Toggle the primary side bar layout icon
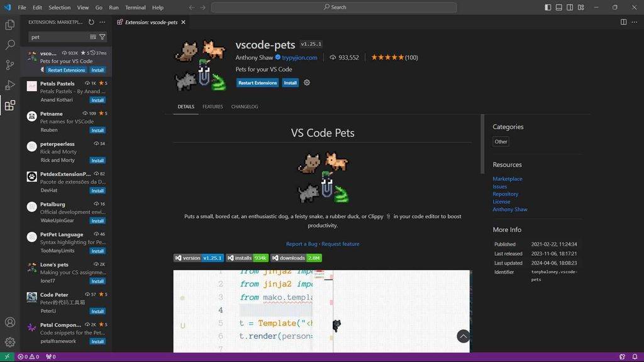This screenshot has width=644, height=362. [x=548, y=8]
